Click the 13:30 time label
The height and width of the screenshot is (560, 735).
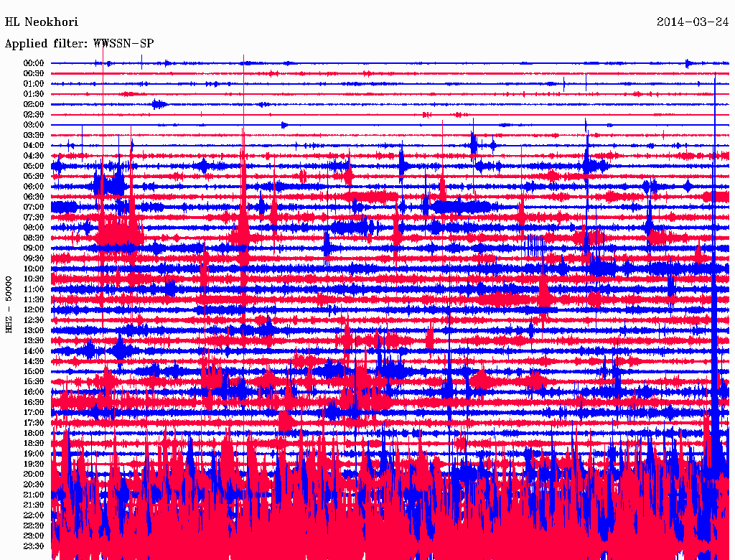34,341
